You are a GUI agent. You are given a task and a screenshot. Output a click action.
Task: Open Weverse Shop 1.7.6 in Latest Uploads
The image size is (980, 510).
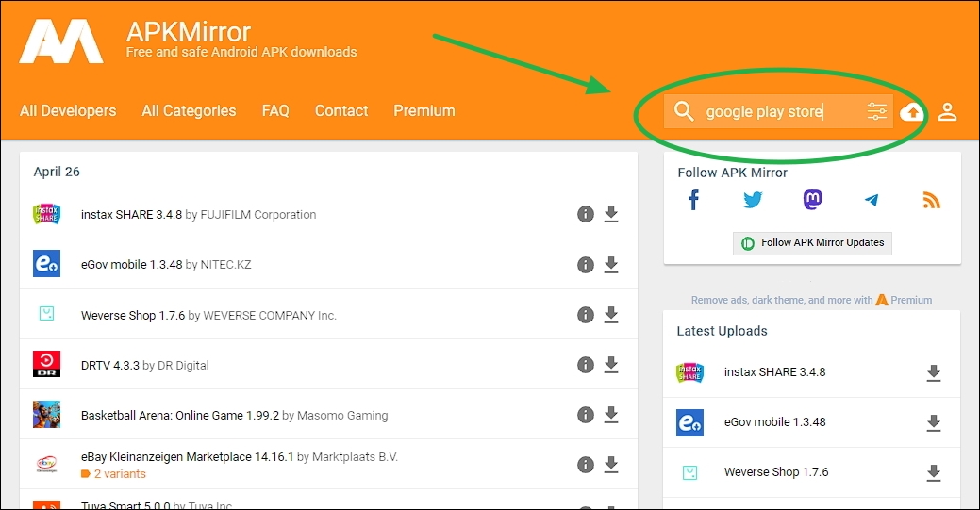pyautogui.click(x=776, y=472)
